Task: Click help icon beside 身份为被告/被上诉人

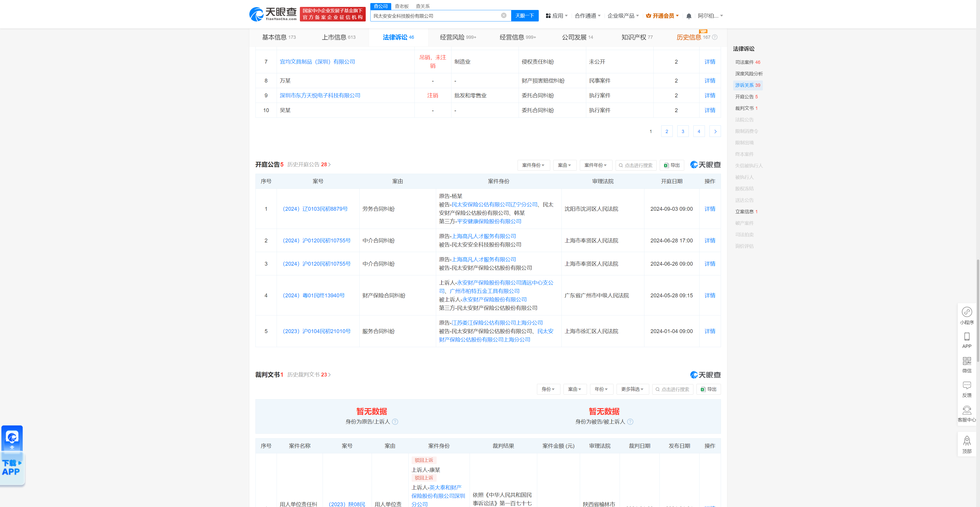Action: click(x=630, y=422)
